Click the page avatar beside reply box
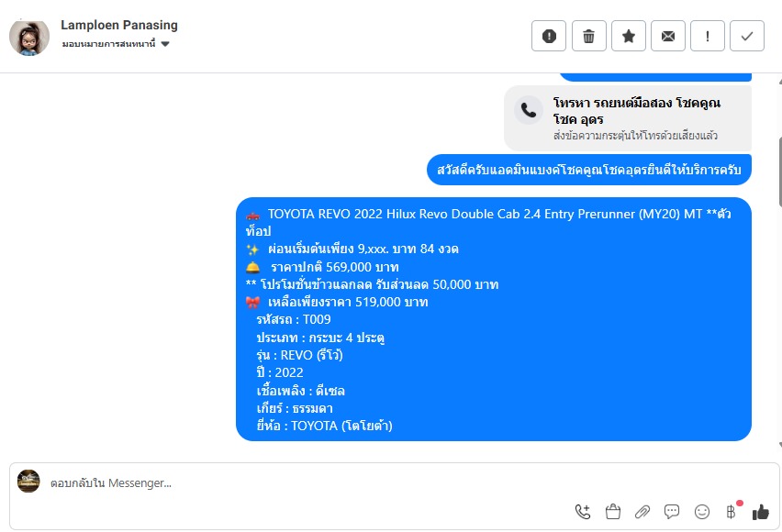Screen dimensions: 782x532 pos(28,482)
